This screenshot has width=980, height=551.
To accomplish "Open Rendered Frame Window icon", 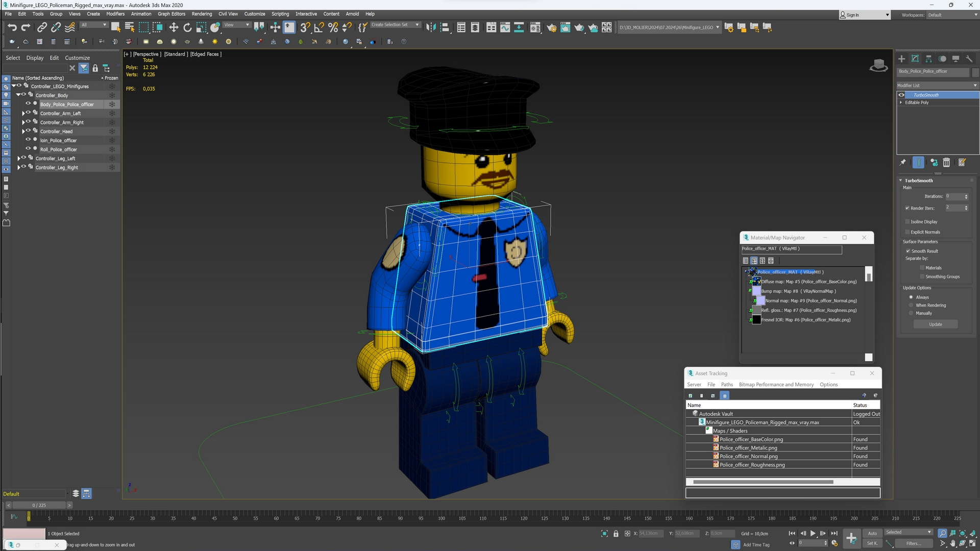I will click(565, 28).
